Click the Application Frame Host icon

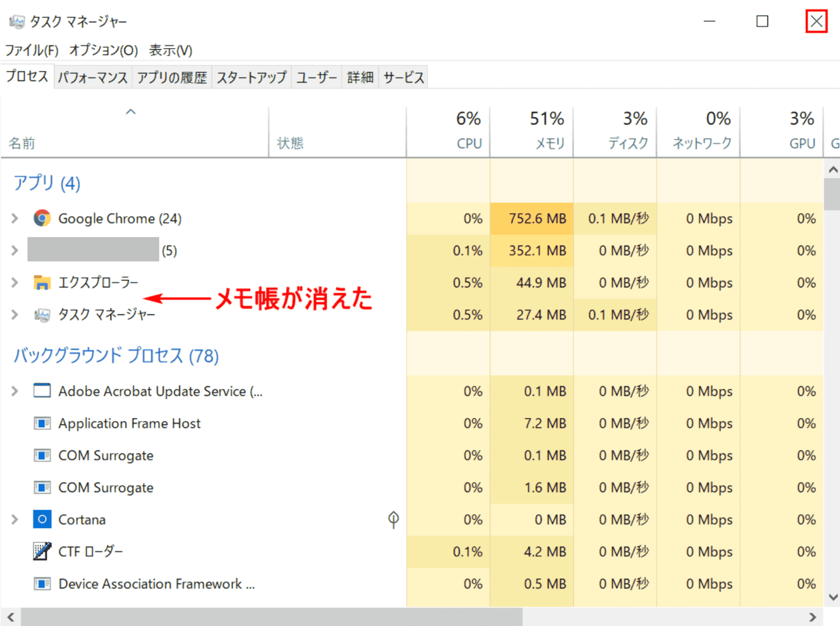coord(42,423)
